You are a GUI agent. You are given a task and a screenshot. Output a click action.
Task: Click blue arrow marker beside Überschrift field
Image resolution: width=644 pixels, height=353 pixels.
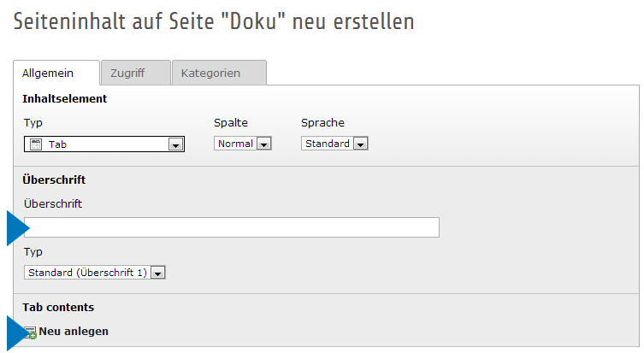(17, 228)
